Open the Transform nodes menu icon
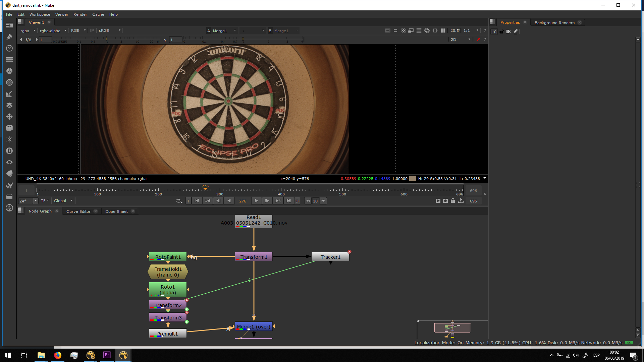The height and width of the screenshot is (362, 644). coord(9,117)
